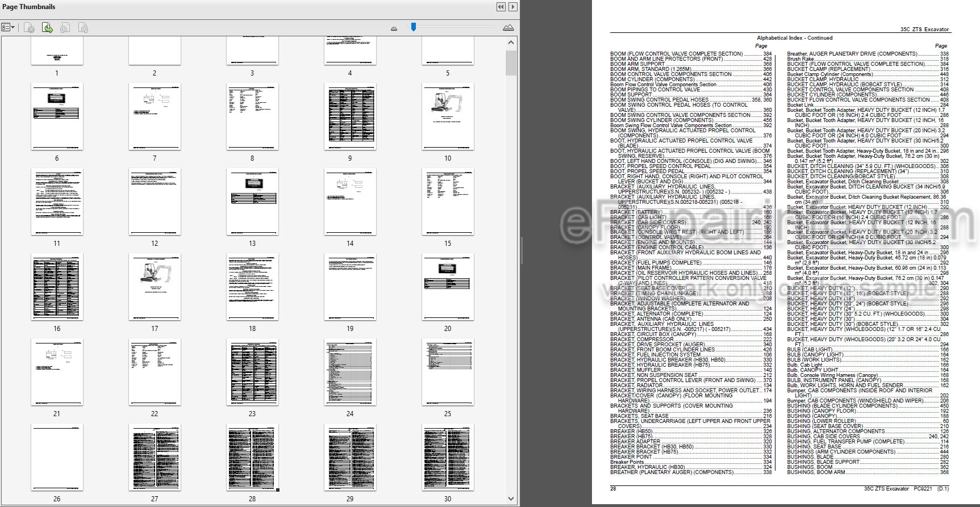The image size is (980, 507).
Task: Adjust the thumbnail size slider handle
Action: pyautogui.click(x=414, y=27)
